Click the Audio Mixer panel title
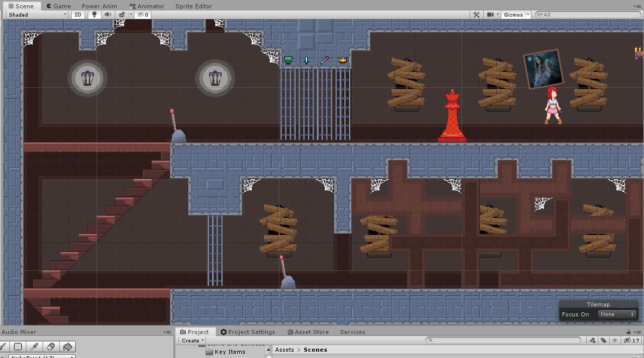Screen dimensions: 644x358 [19, 332]
